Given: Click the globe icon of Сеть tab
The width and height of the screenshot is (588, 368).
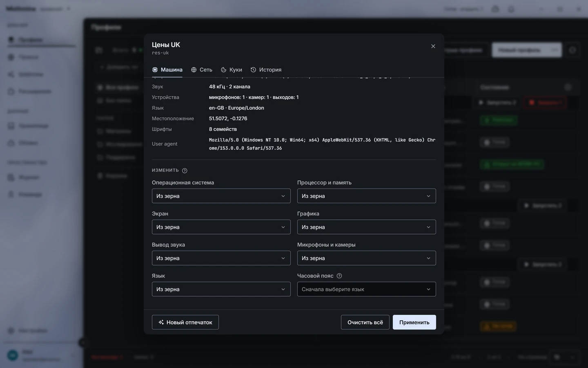Looking at the screenshot, I should (x=194, y=70).
